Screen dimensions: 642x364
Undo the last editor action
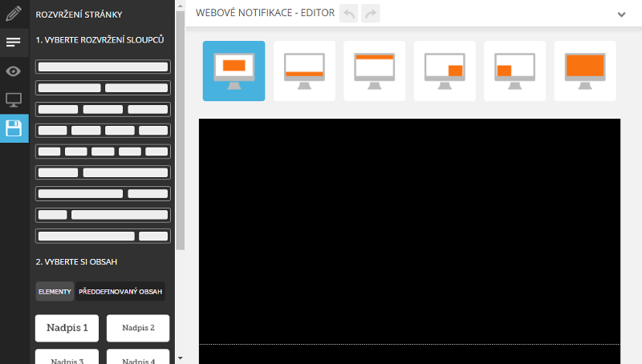(349, 14)
